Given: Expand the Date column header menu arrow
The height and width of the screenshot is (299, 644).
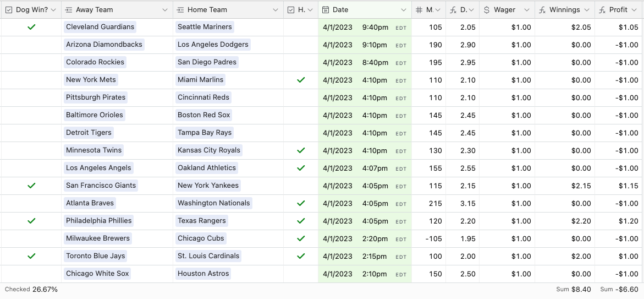Looking at the screenshot, I should [x=404, y=10].
